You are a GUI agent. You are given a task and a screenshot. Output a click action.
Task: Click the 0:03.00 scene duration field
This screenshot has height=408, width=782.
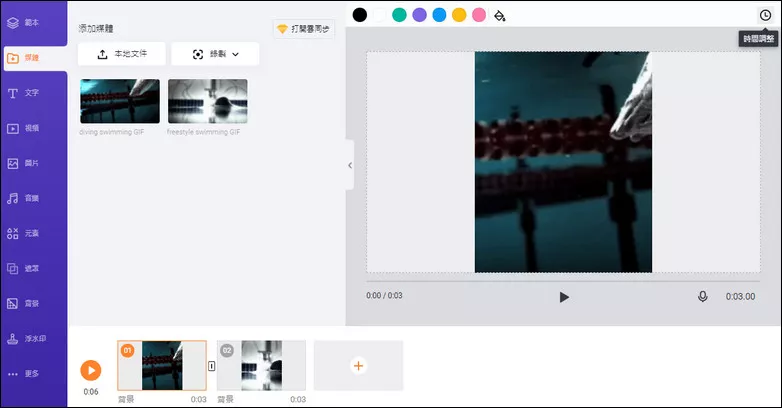pos(740,296)
